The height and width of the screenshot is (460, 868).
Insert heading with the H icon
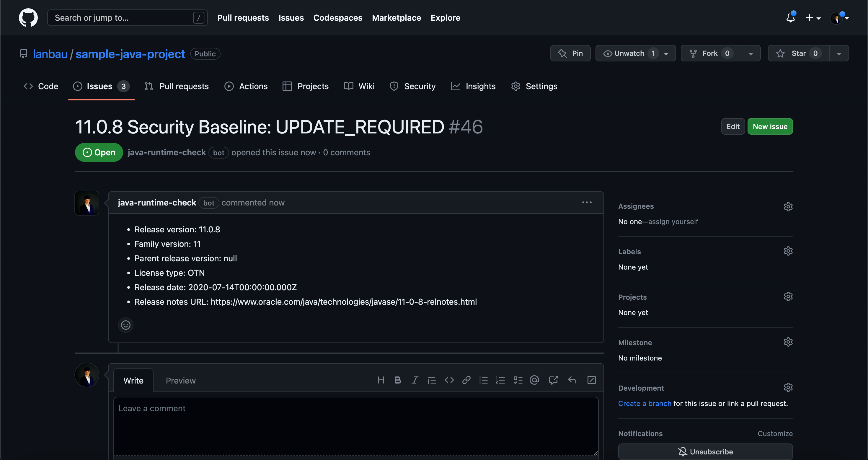[x=381, y=380]
